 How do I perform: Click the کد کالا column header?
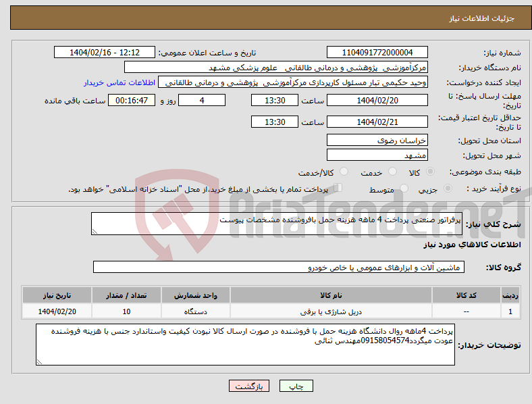click(x=467, y=295)
